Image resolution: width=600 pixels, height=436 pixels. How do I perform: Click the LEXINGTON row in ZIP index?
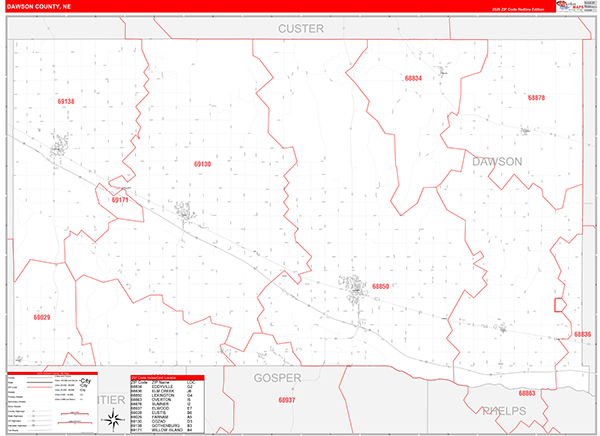click(x=167, y=395)
